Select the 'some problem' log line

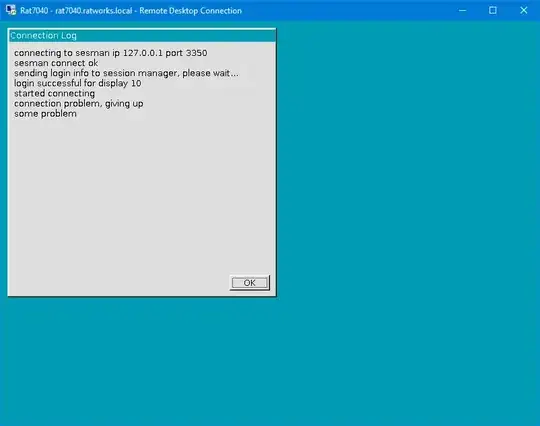click(45, 114)
